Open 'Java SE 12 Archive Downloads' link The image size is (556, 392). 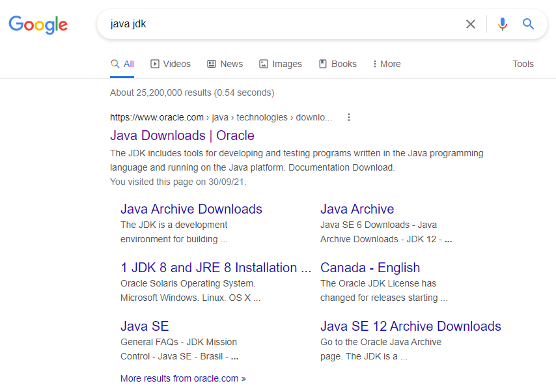coord(411,326)
